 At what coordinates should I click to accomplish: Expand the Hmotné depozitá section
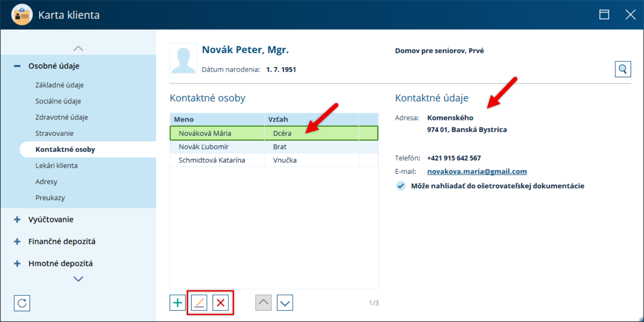[x=17, y=264]
